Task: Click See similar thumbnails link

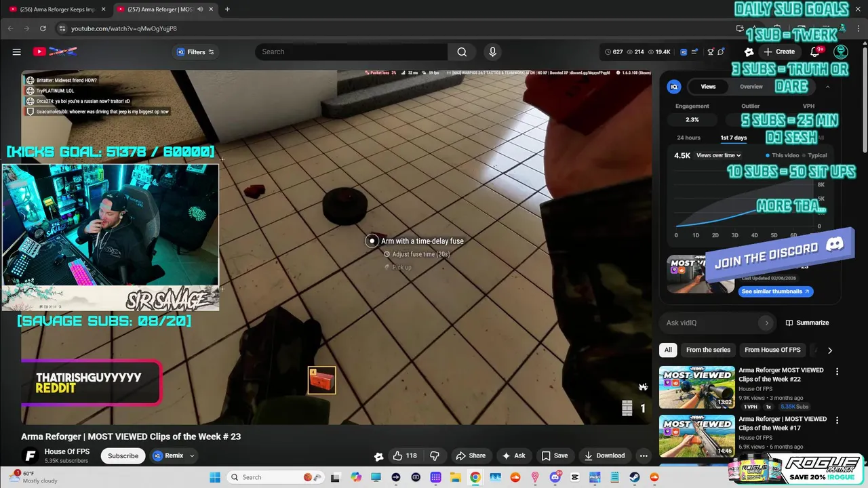Action: pyautogui.click(x=776, y=291)
